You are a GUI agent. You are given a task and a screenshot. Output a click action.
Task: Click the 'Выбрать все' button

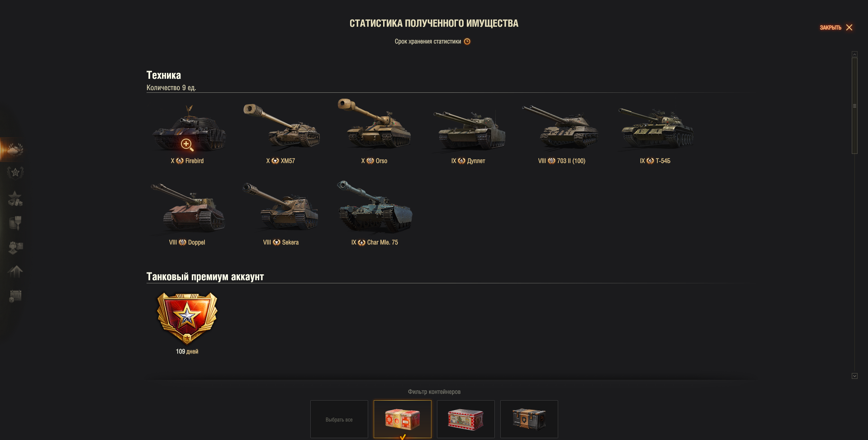[339, 419]
